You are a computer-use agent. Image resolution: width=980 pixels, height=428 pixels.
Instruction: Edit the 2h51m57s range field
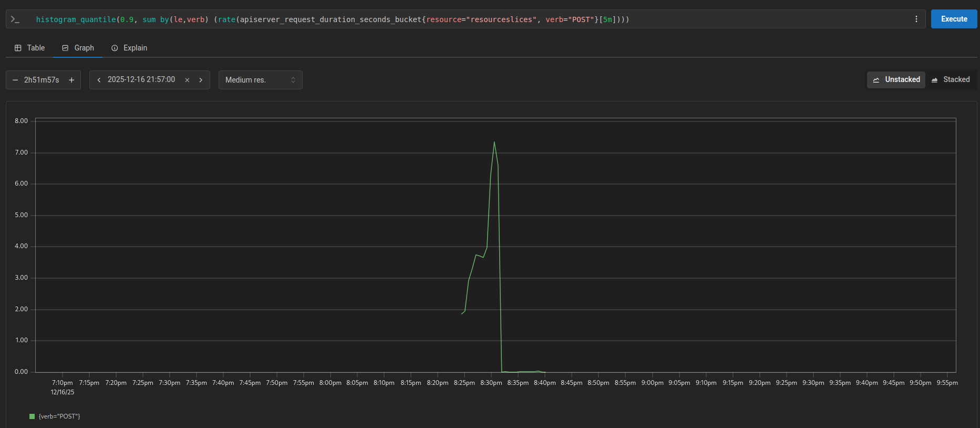click(x=42, y=80)
